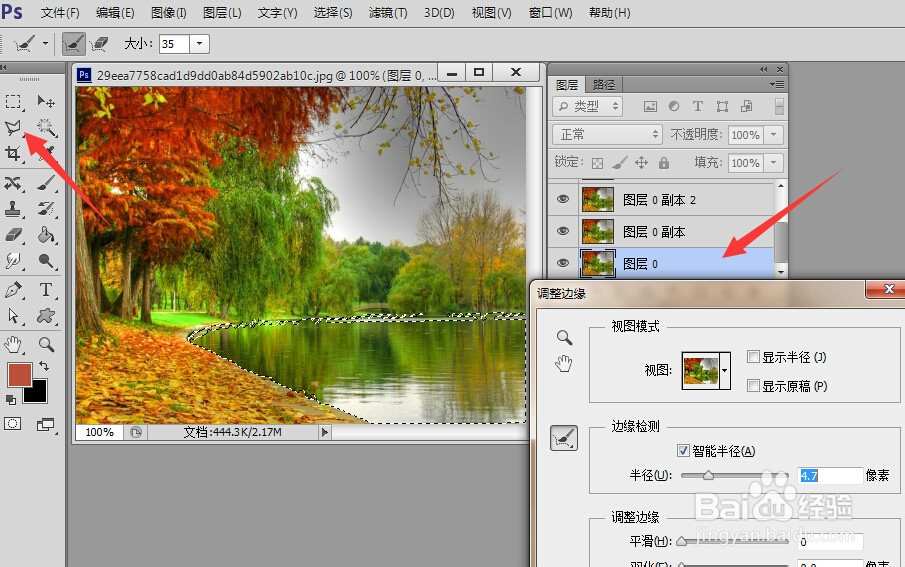Open the 图层(L) menu
This screenshot has width=905, height=567.
point(222,13)
